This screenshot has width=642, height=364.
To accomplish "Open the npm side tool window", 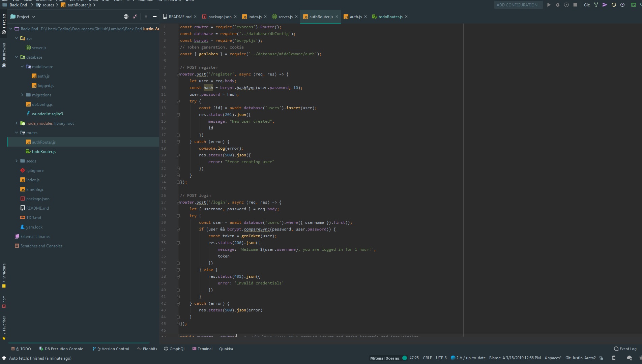I will 4,302.
